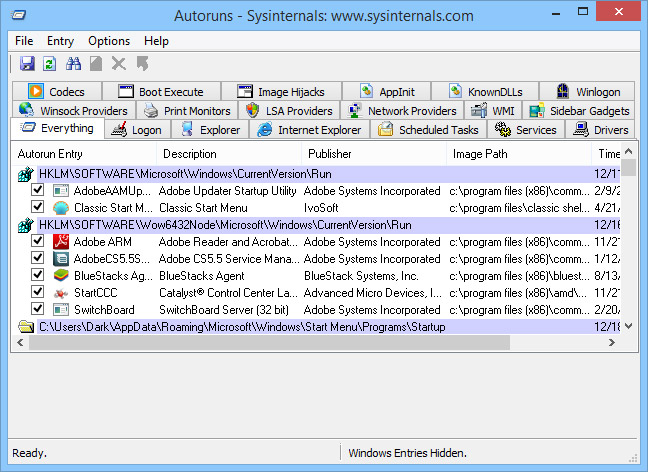Click the Save floppy disk toolbar icon
The image size is (648, 472).
click(27, 64)
